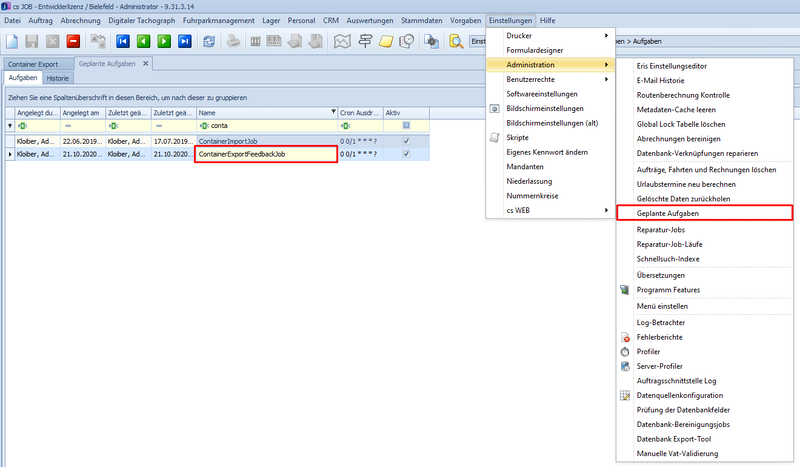Viewport: 800px width, 467px height.
Task: Go to previous record green arrow
Action: point(143,41)
